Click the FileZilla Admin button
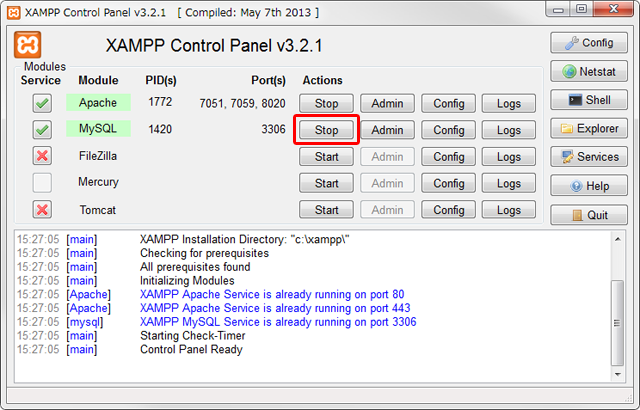The height and width of the screenshot is (410, 640). (387, 157)
